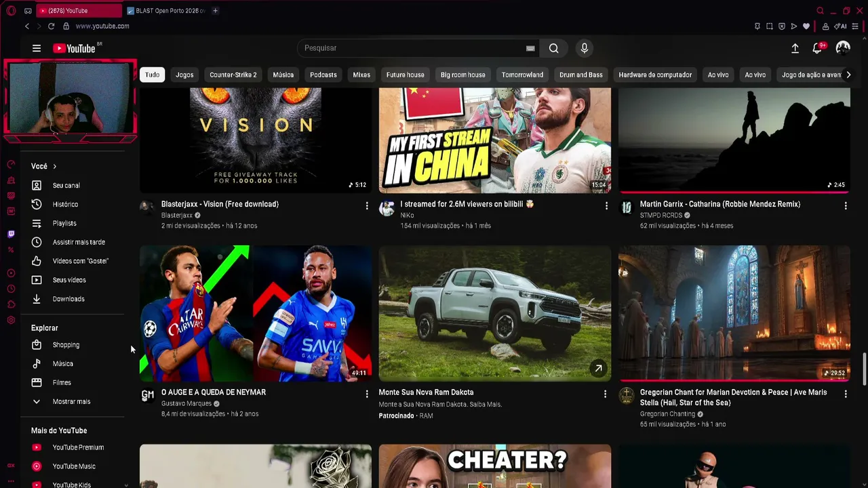Screen dimensions: 868x488
Task: Click the page vertical scrollbar thumb
Action: tap(865, 369)
